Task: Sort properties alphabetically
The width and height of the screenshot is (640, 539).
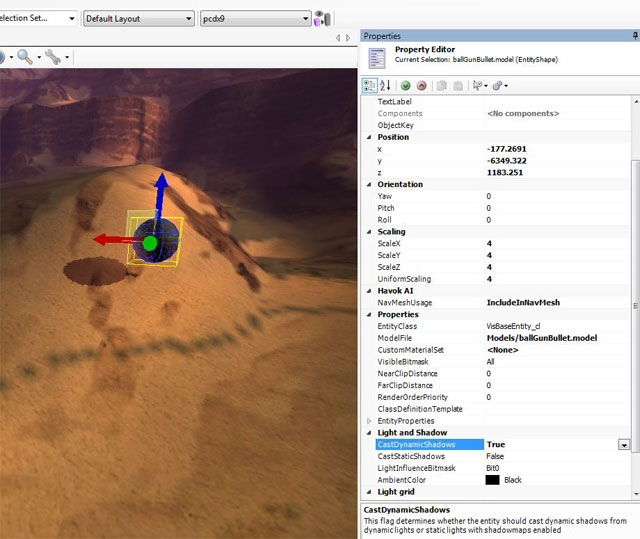Action: (385, 86)
